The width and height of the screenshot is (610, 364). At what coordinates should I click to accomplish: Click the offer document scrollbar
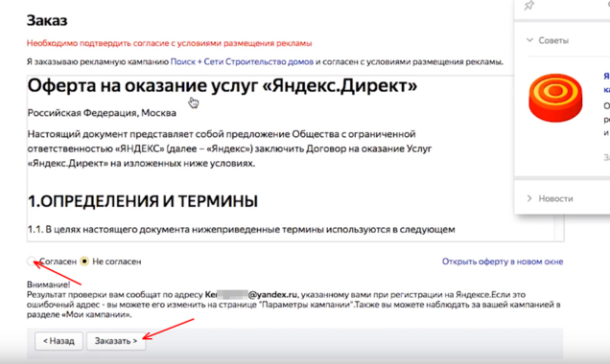559,228
